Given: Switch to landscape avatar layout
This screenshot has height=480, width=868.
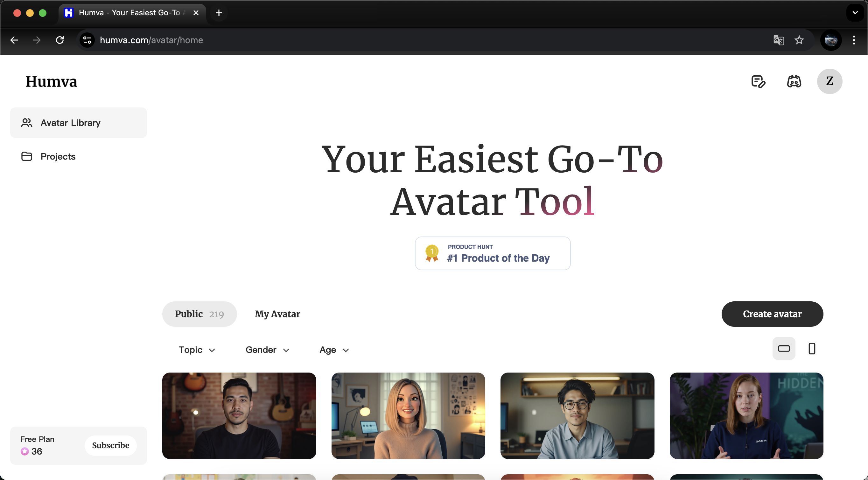Looking at the screenshot, I should (784, 348).
